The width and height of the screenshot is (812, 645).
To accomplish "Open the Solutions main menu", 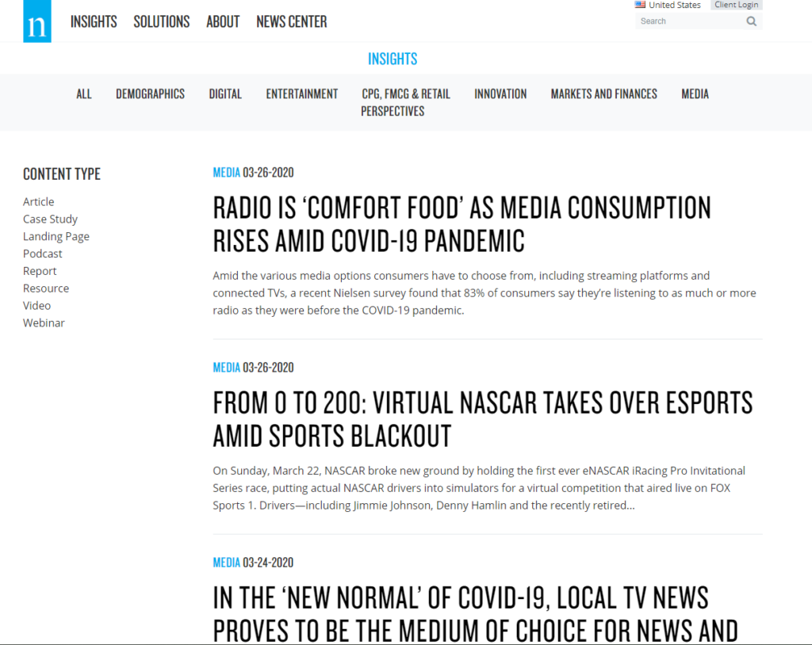I will 162,21.
